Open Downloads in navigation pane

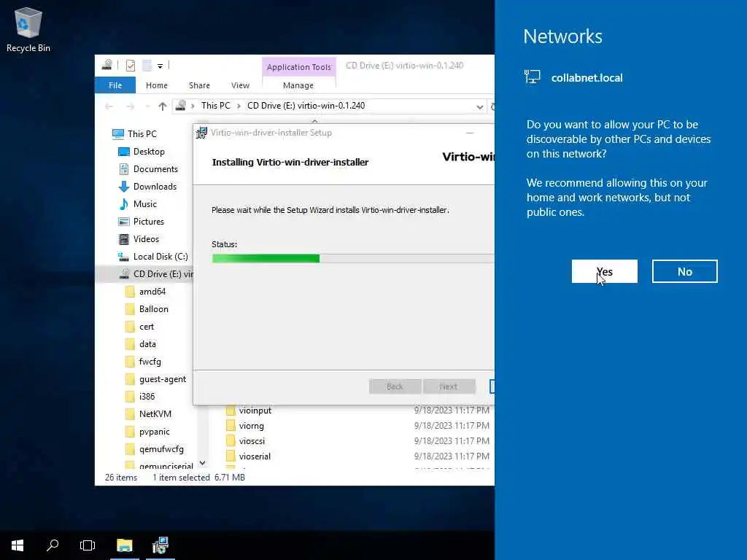[x=155, y=187]
